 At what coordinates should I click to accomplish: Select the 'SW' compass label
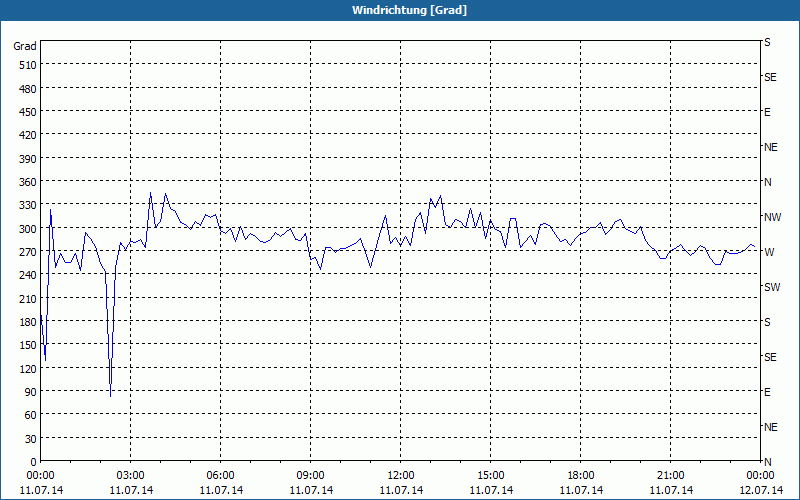pyautogui.click(x=772, y=287)
